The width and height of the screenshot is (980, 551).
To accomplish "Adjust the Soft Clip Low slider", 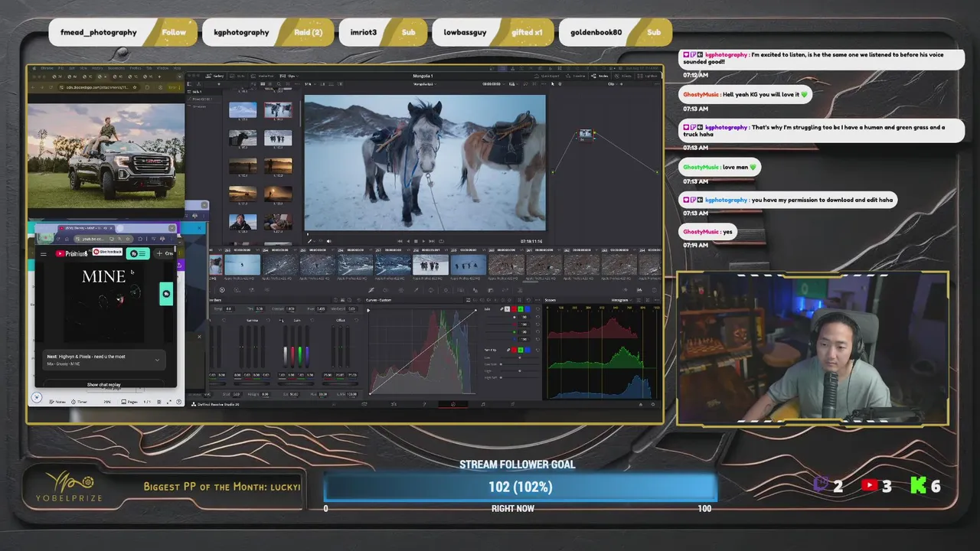I will [x=520, y=357].
